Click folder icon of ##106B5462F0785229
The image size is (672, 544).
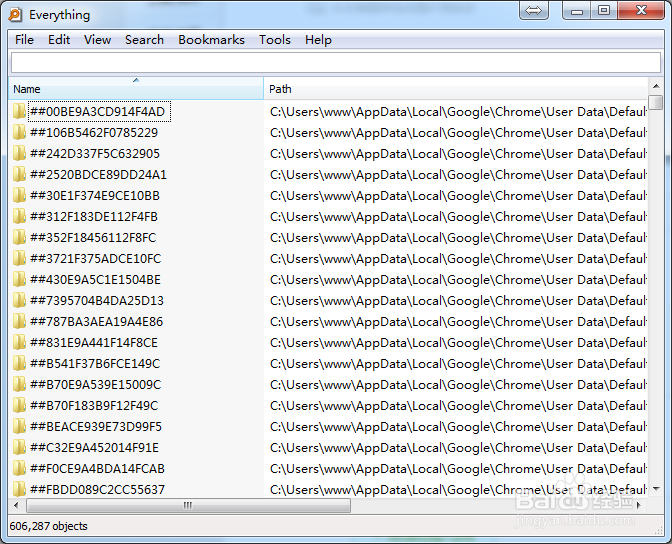coord(19,132)
